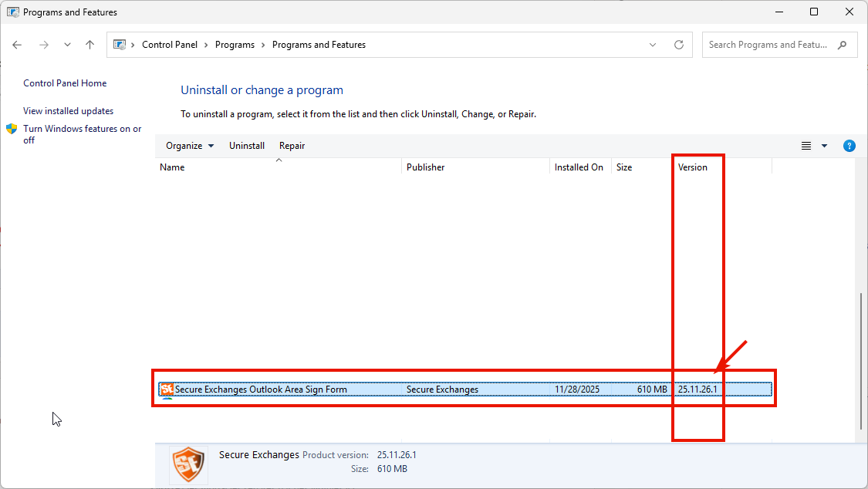Open Turn Windows features on or off
The height and width of the screenshot is (489, 868).
click(x=83, y=134)
